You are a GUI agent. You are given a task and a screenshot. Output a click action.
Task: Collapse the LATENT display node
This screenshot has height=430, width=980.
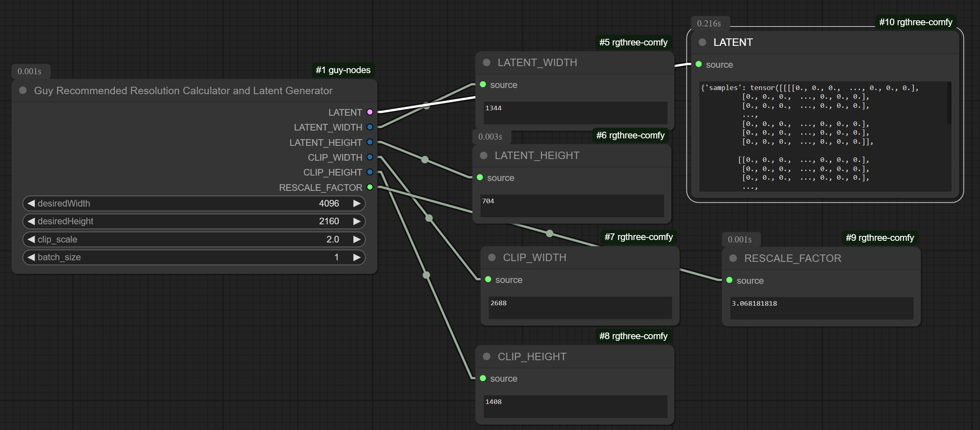(x=702, y=42)
